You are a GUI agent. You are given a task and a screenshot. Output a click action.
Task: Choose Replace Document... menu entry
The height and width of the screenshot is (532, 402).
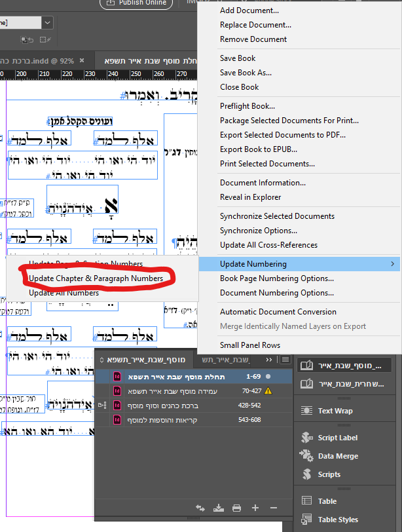255,25
